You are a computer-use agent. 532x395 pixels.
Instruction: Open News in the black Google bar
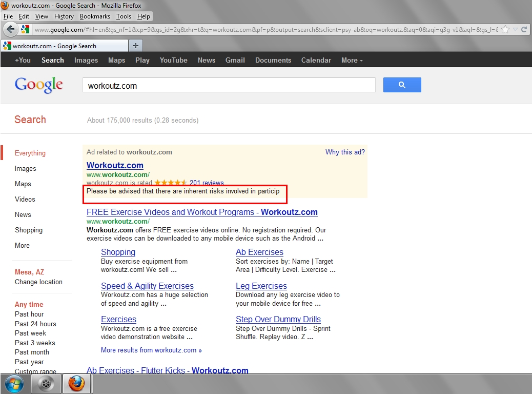206,60
